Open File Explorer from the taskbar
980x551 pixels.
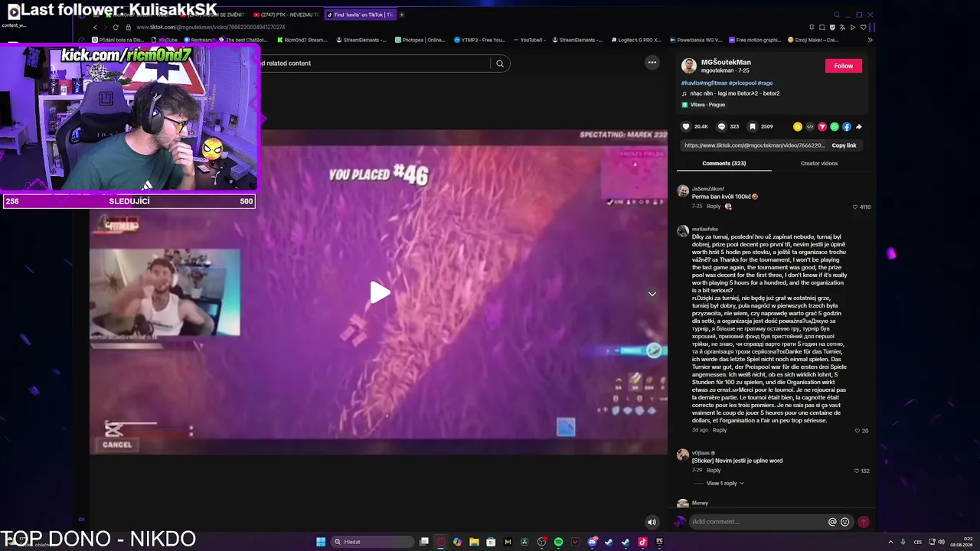[474, 542]
